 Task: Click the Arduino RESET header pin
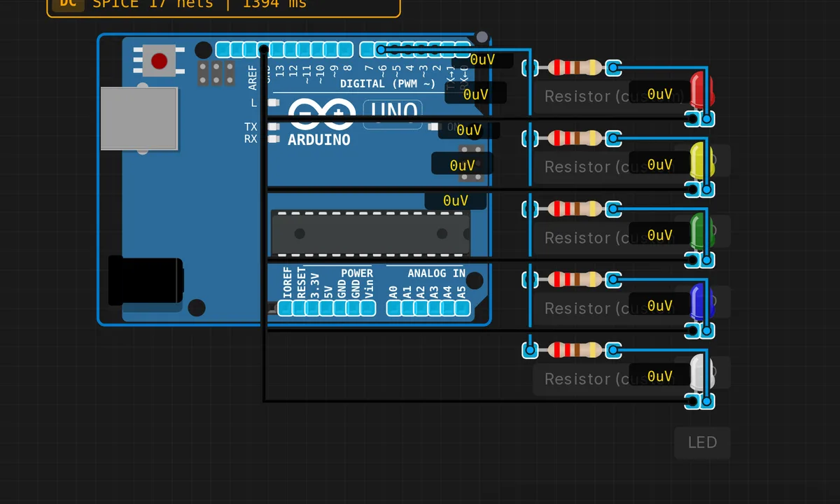coord(300,308)
